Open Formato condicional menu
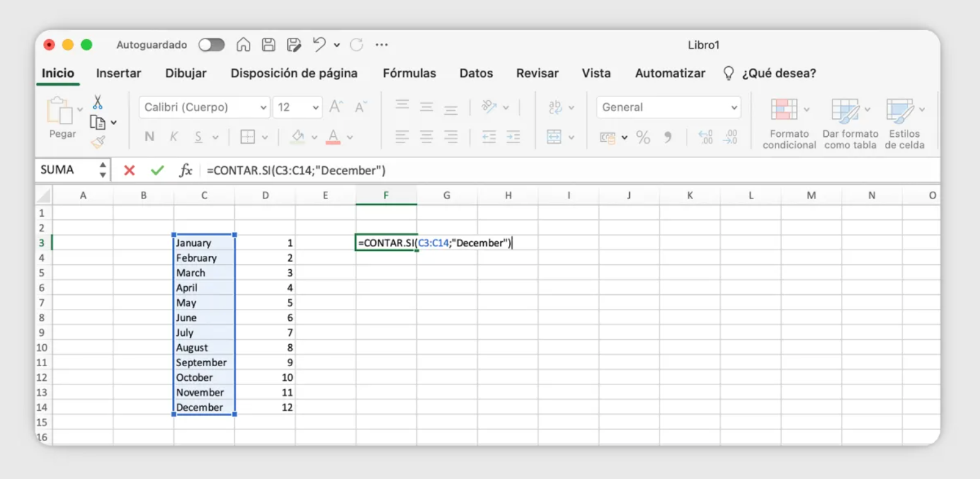 (789, 124)
